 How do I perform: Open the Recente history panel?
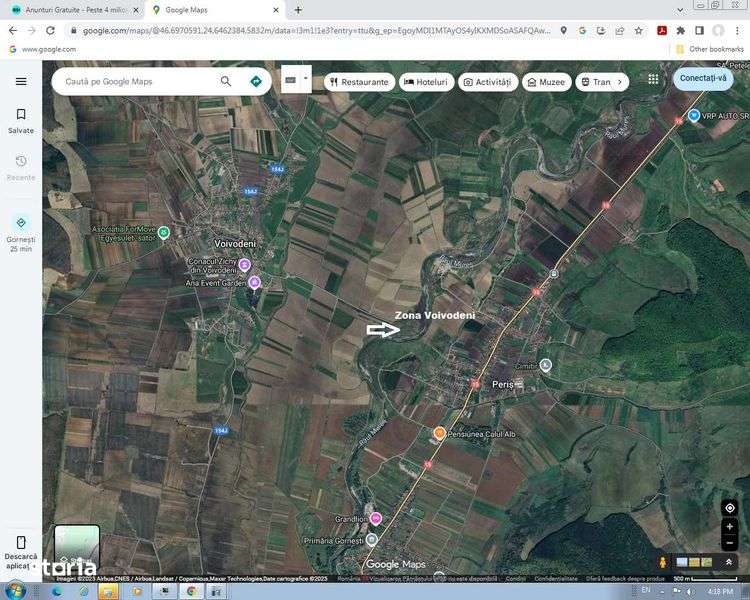21,167
